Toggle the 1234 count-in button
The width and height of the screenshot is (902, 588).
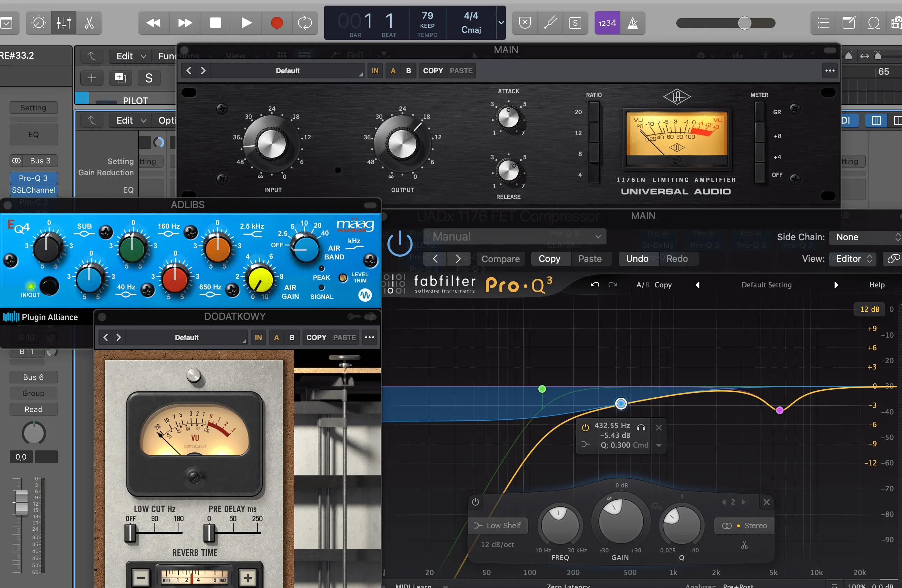click(x=607, y=23)
